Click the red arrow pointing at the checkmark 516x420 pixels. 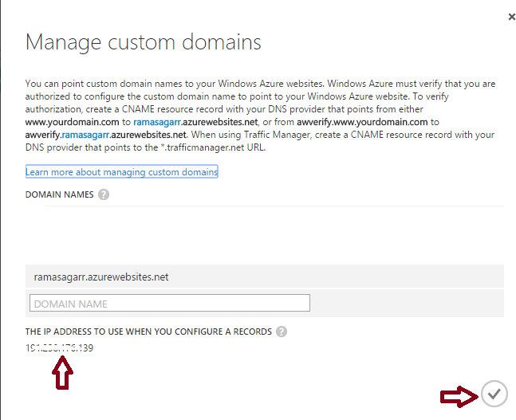[x=458, y=395]
